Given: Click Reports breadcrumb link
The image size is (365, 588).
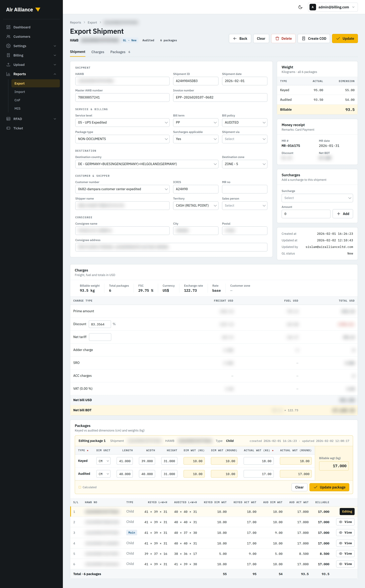Looking at the screenshot, I should point(76,22).
